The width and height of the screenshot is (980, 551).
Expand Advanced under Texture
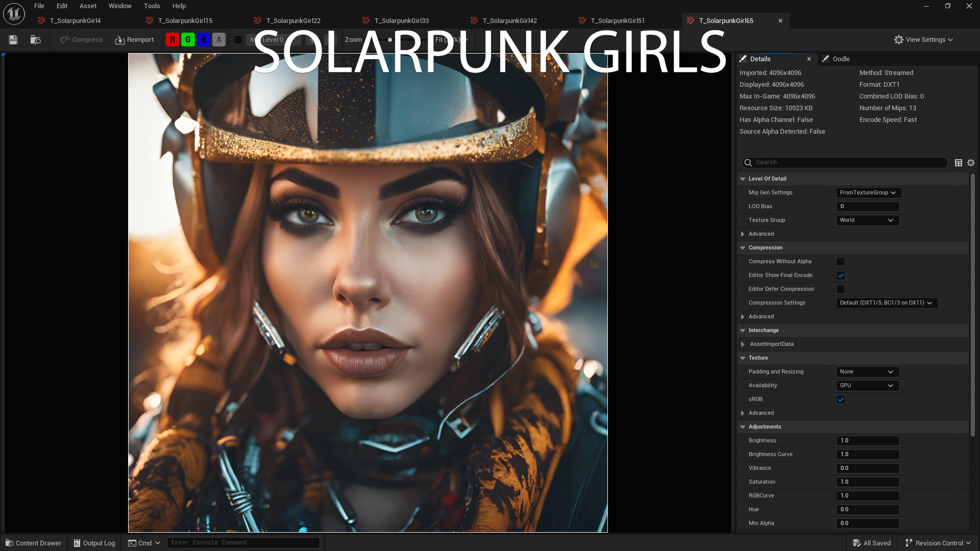(743, 413)
